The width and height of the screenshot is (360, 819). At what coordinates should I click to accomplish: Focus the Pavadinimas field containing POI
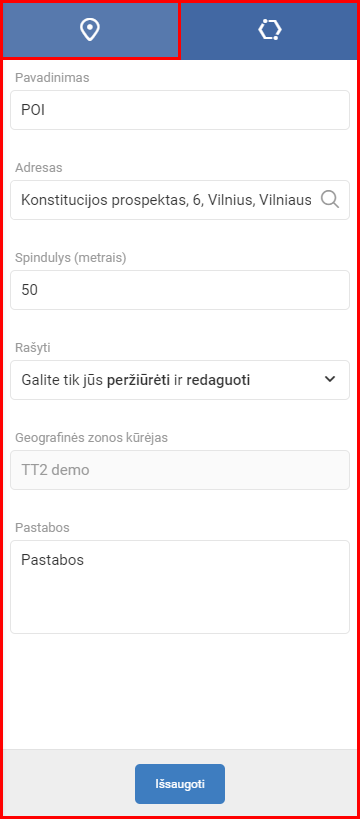[180, 110]
